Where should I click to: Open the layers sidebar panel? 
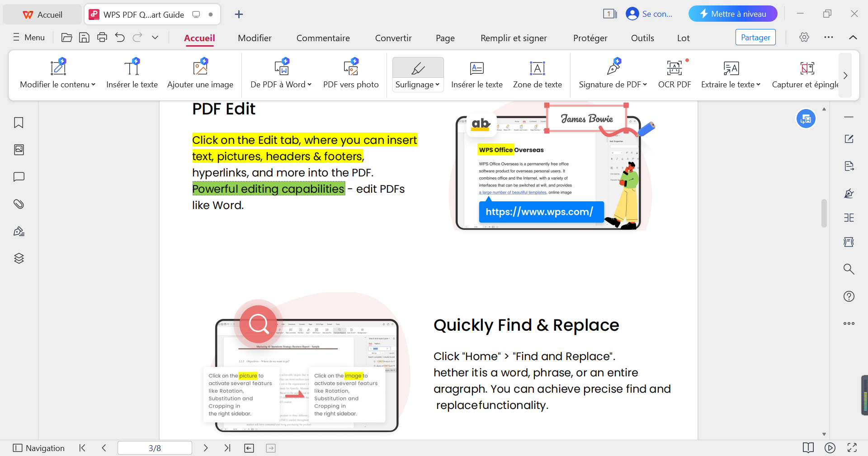pos(19,258)
